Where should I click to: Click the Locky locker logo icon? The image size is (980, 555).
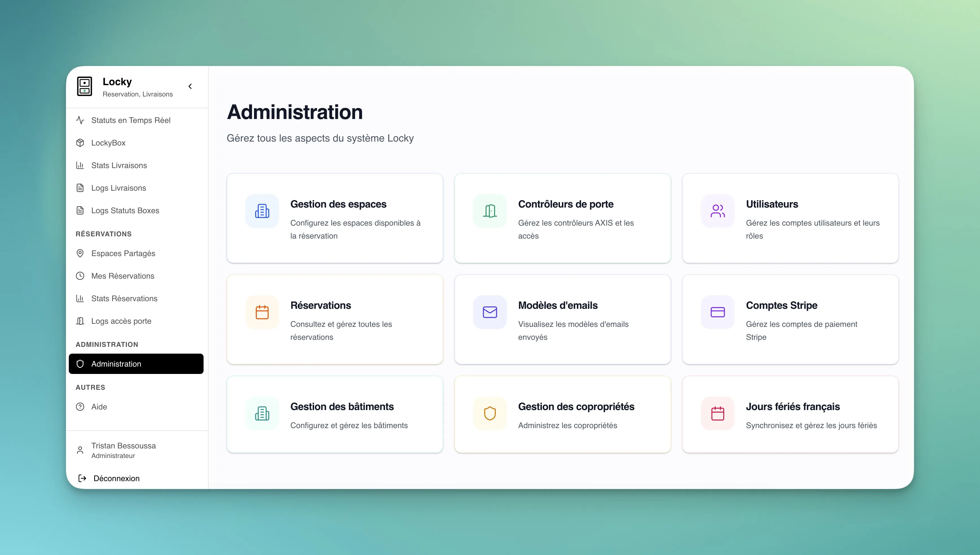point(85,86)
